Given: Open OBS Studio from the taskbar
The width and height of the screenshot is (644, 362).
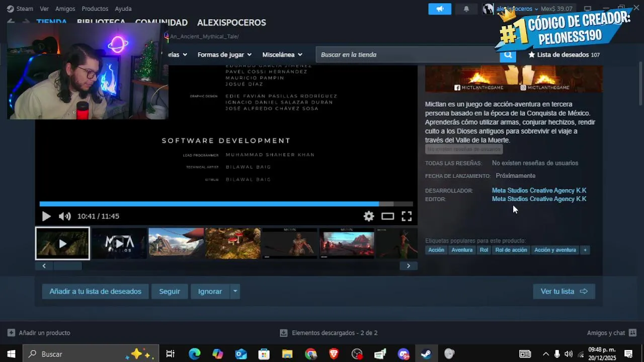Looking at the screenshot, I should (357, 354).
